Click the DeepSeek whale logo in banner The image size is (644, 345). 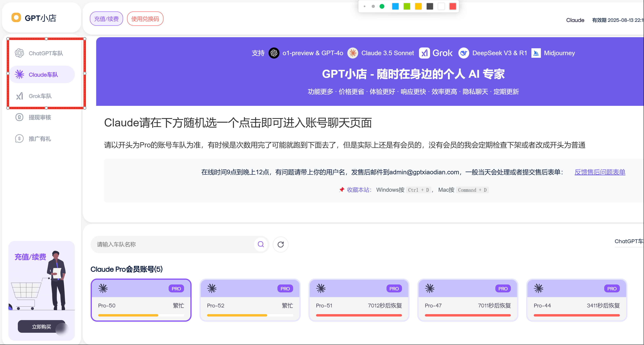point(464,53)
